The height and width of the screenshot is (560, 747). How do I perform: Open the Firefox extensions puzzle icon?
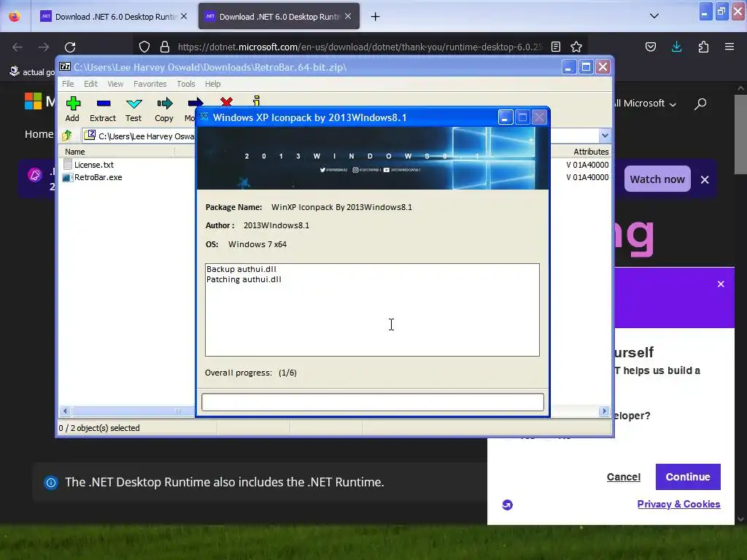coord(703,47)
